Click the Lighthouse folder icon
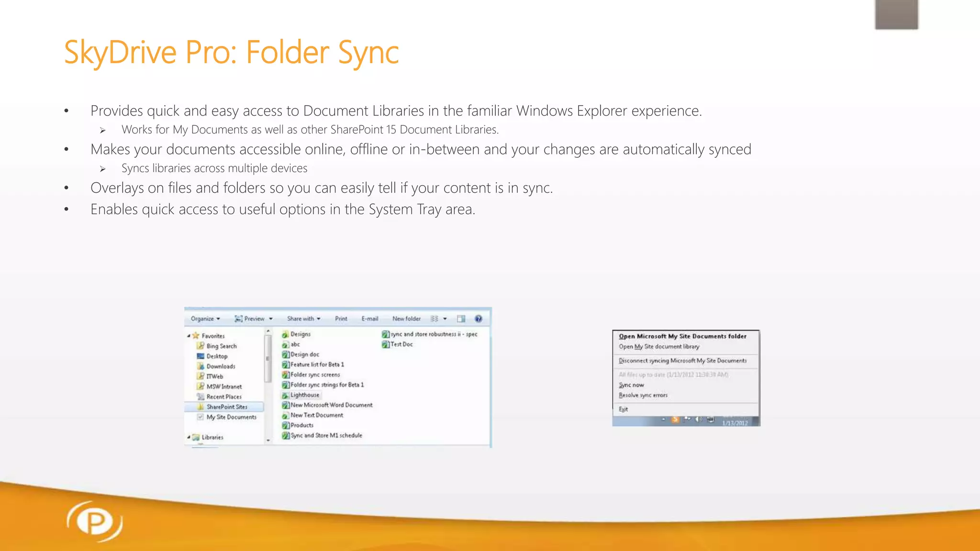980x551 pixels. [x=285, y=395]
